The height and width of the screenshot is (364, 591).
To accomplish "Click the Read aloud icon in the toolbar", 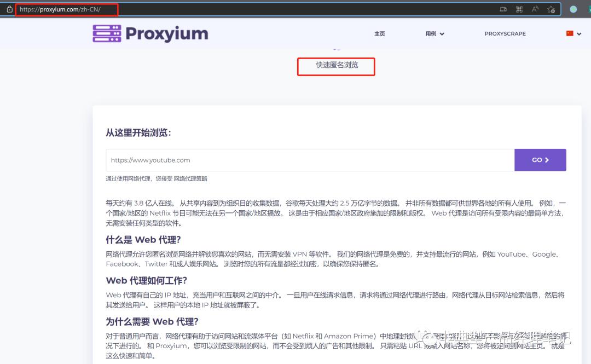I will 535,9.
